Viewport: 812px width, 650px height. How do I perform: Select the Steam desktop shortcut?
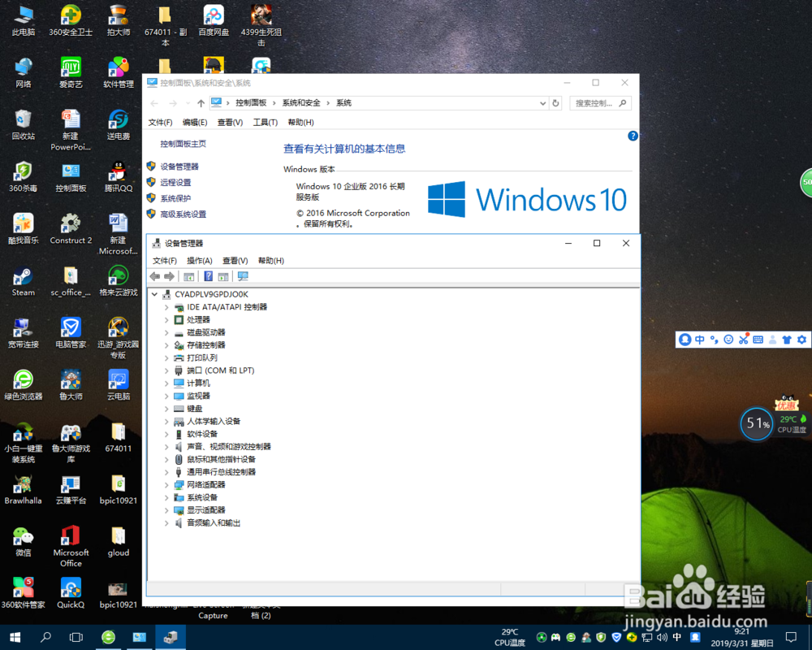click(24, 281)
